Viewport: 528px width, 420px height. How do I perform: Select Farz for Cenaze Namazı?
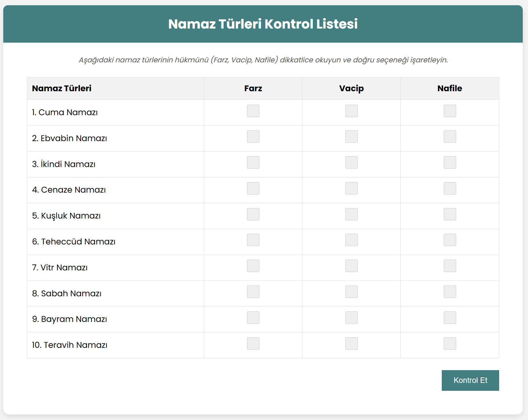point(253,188)
